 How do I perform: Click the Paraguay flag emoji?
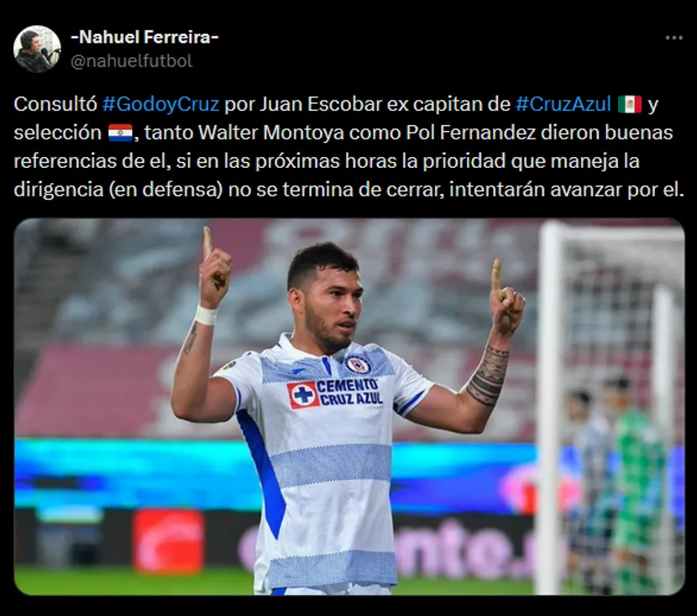(x=120, y=133)
